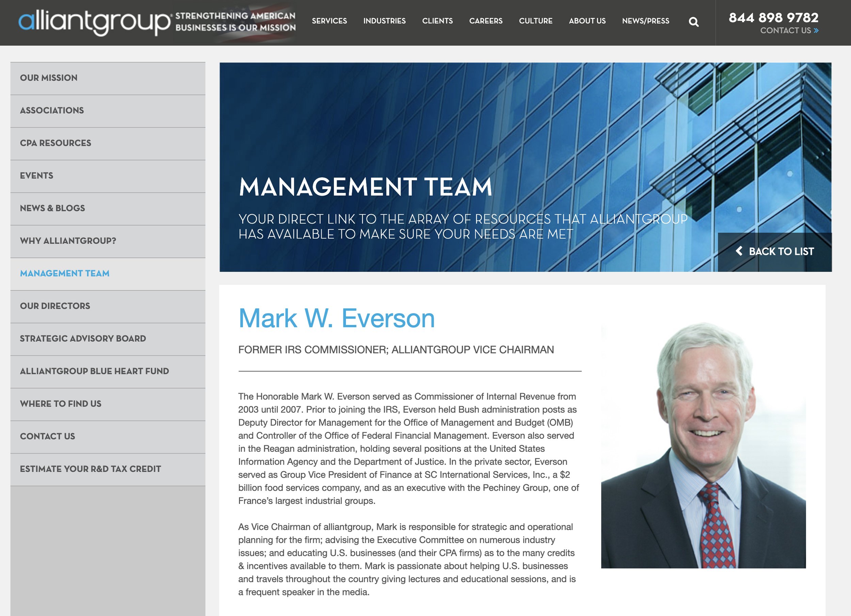Open the News/Press menu
The image size is (851, 616).
(x=645, y=21)
